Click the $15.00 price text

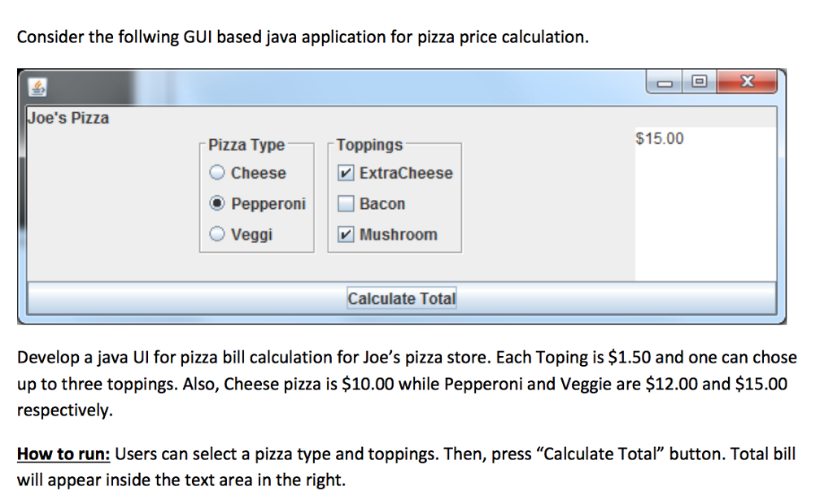coord(657,138)
